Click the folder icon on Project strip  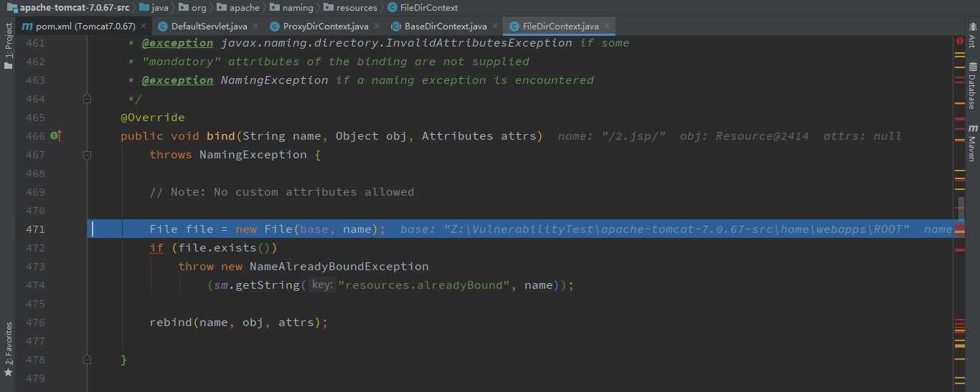click(x=8, y=65)
